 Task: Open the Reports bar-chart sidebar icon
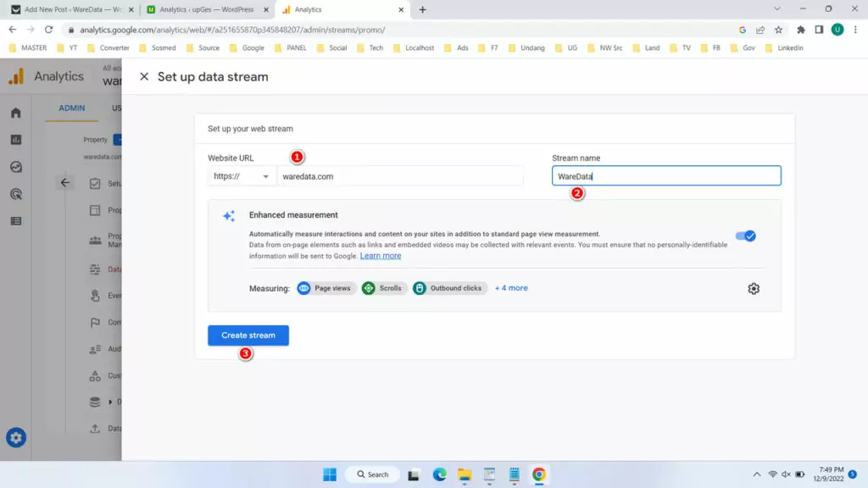point(16,140)
